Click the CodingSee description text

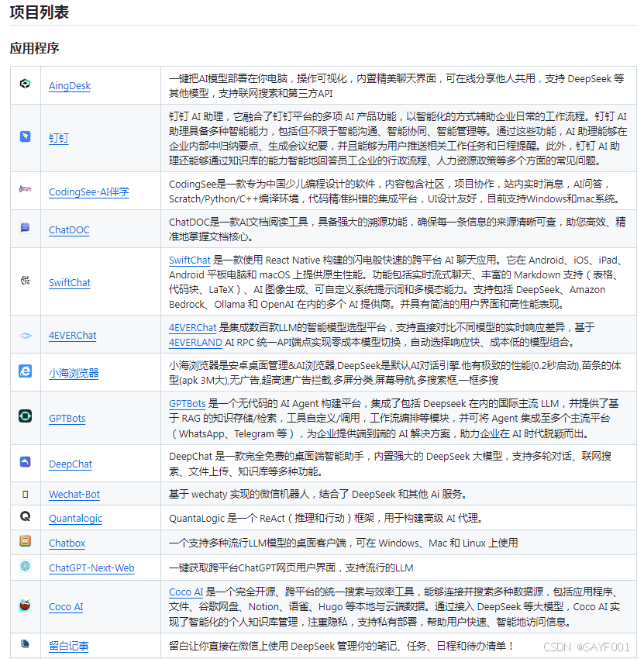(x=395, y=191)
